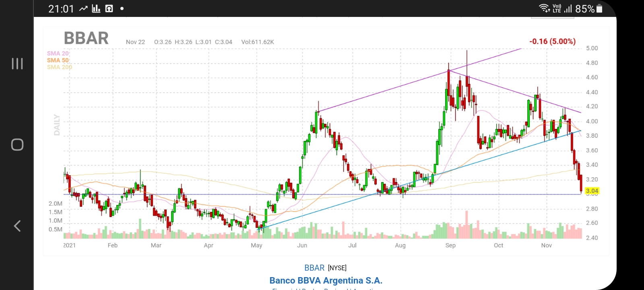This screenshot has height=290, width=644.
Task: Tap the mobile signal strength icon
Action: point(568,8)
